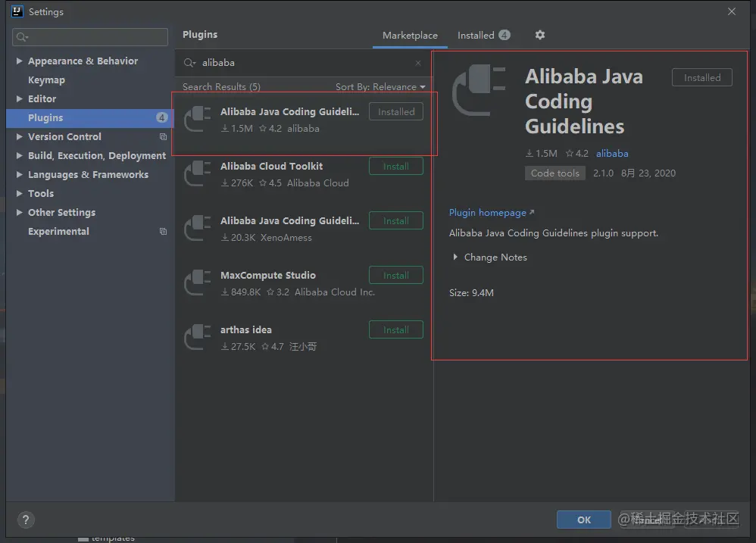Close the Settings dialog
Screen dimensions: 756x543
pyautogui.click(x=732, y=11)
